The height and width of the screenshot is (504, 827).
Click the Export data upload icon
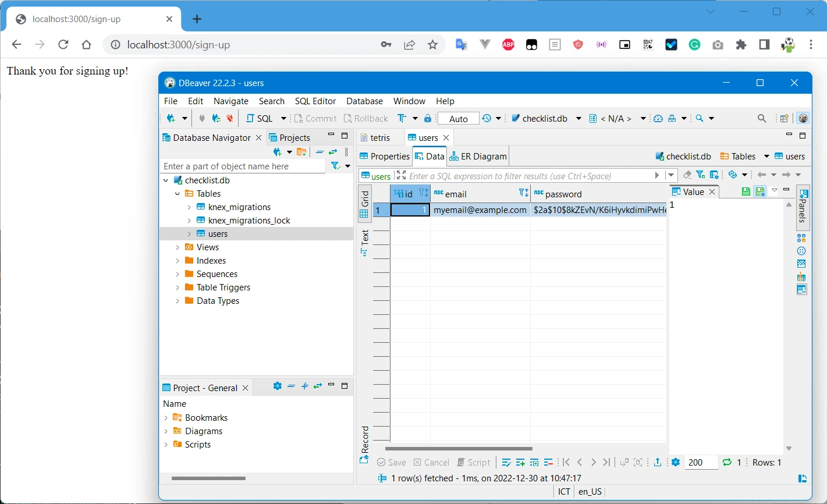(657, 462)
